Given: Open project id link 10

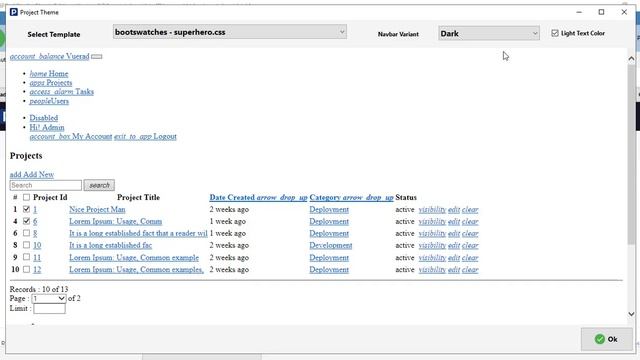Looking at the screenshot, I should (x=37, y=245).
